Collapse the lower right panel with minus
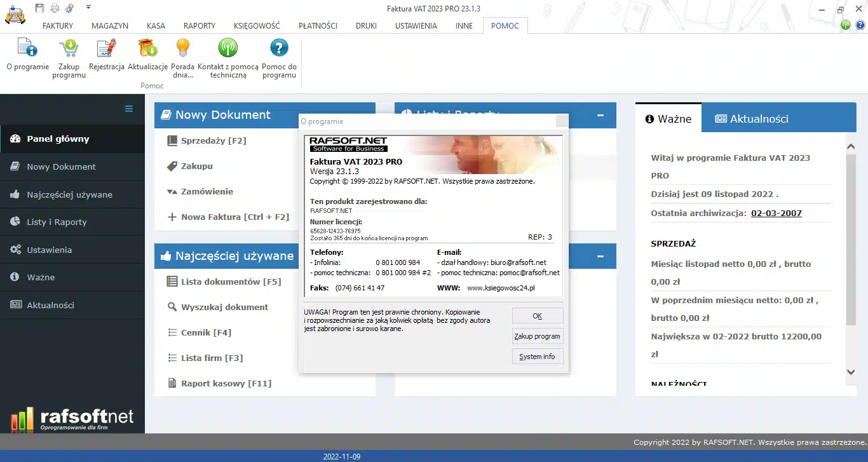Image resolution: width=868 pixels, height=462 pixels. click(x=600, y=256)
